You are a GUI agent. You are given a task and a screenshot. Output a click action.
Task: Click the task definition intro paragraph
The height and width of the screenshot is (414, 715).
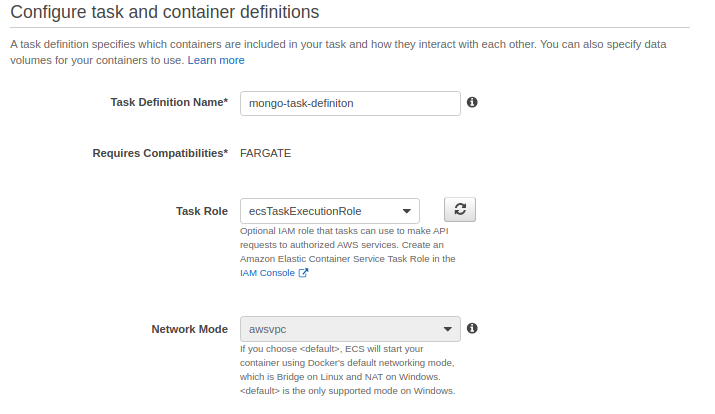pyautogui.click(x=338, y=52)
